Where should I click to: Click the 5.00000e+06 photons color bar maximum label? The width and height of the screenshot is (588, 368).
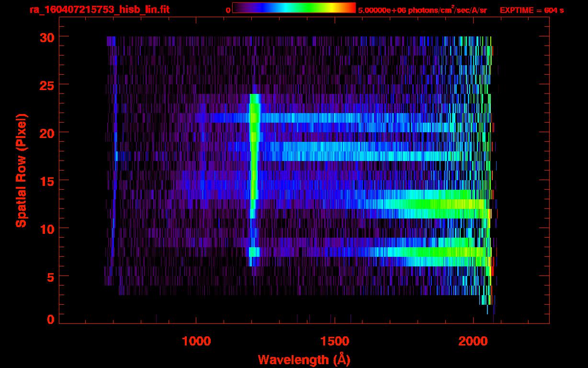coord(422,10)
